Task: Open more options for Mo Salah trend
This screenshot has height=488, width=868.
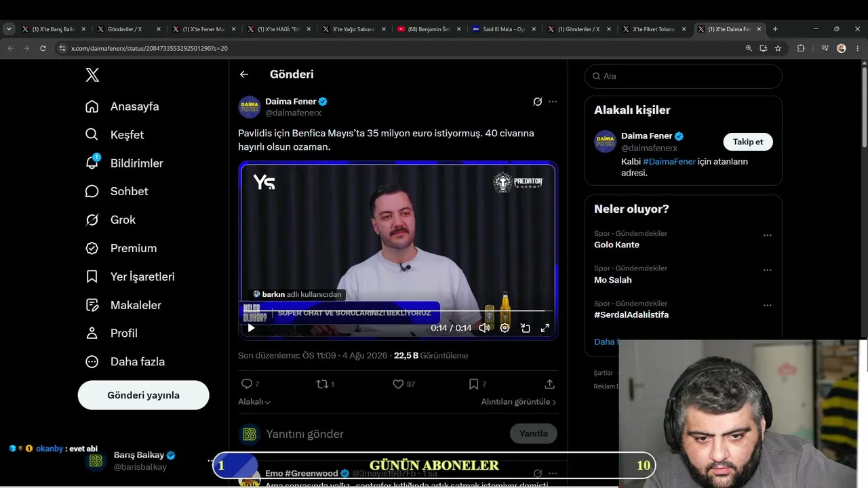Action: [x=768, y=270]
